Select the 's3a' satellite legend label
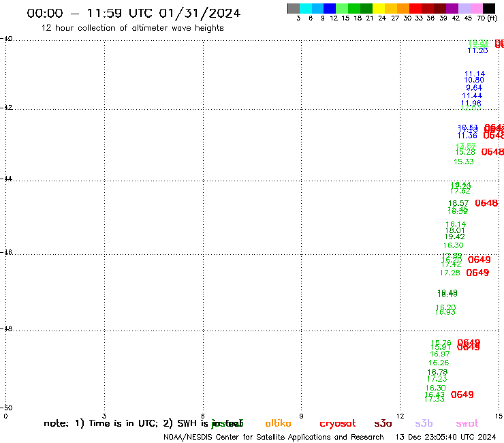 tap(383, 423)
